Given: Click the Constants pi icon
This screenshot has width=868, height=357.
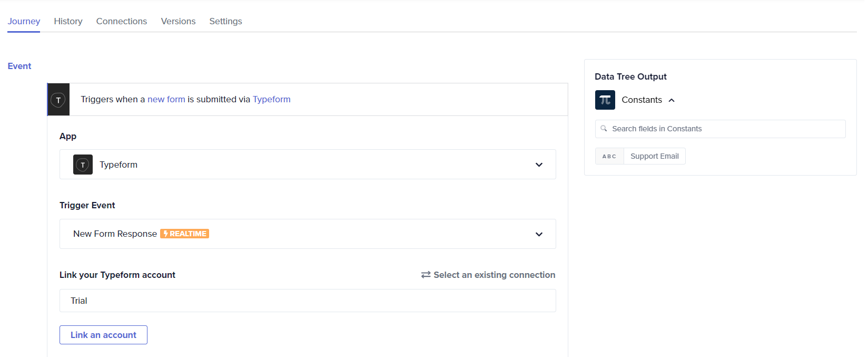Looking at the screenshot, I should (605, 100).
